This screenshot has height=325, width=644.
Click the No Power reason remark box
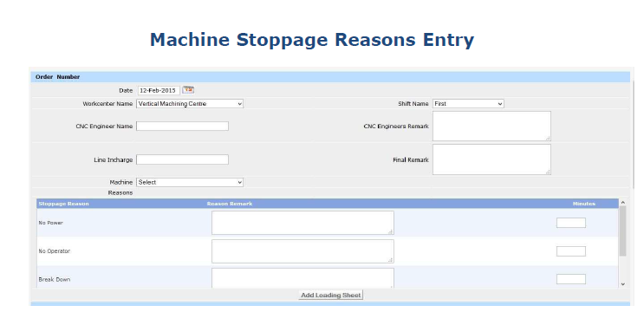tap(302, 223)
